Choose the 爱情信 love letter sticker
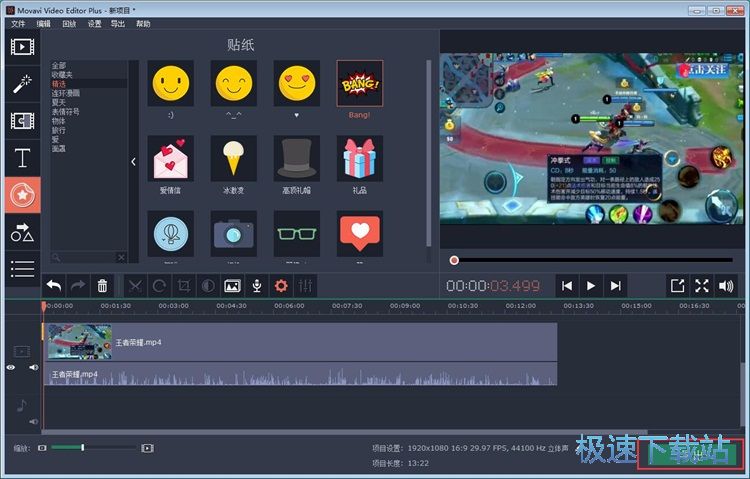This screenshot has height=479, width=750. [x=171, y=158]
